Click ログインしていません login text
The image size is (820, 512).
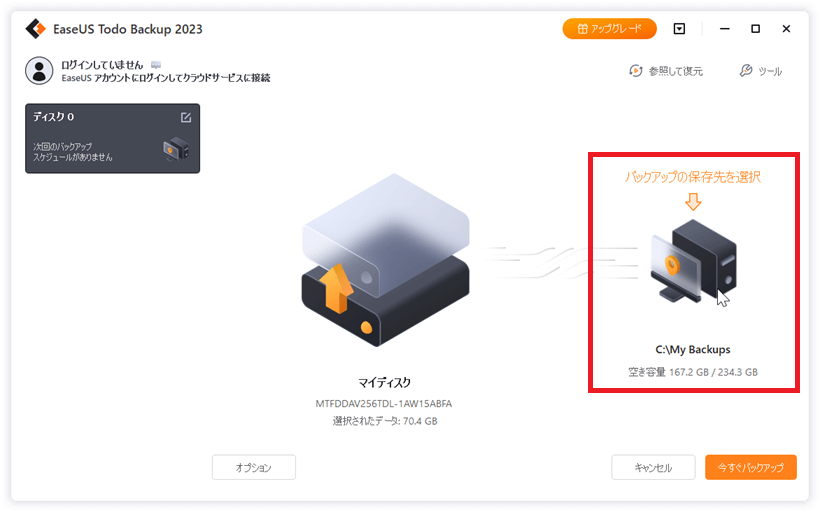coord(102,65)
